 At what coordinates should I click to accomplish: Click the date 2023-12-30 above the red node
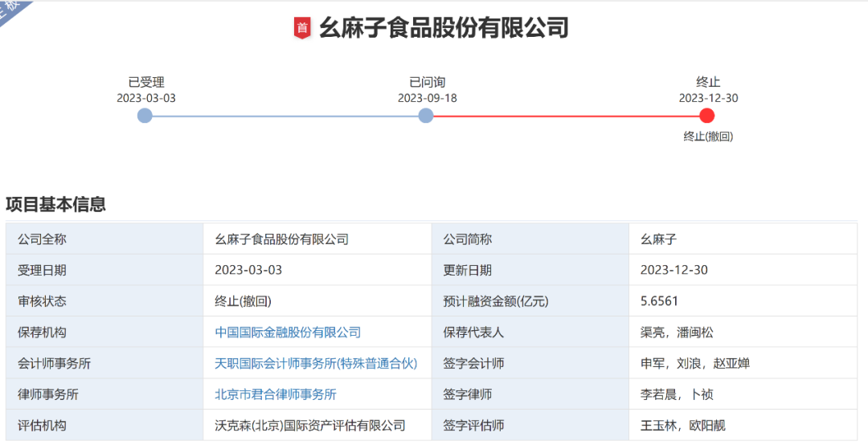709,98
